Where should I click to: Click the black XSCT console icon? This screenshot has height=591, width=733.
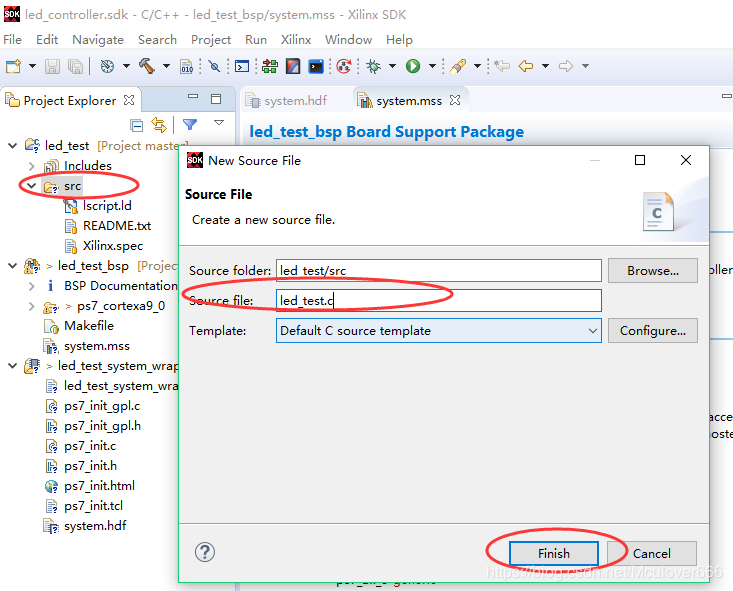tap(316, 66)
